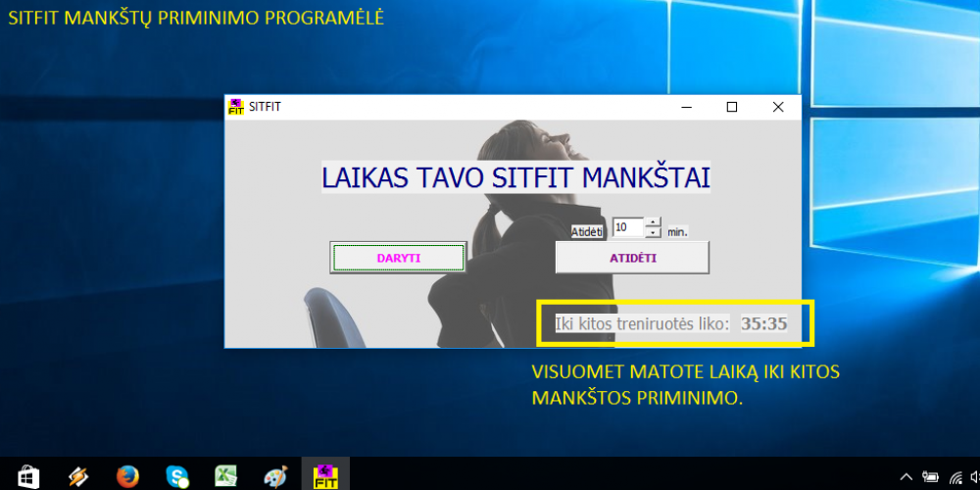Focus the postpone minutes input field
Screen dimensions: 980x490
(628, 227)
